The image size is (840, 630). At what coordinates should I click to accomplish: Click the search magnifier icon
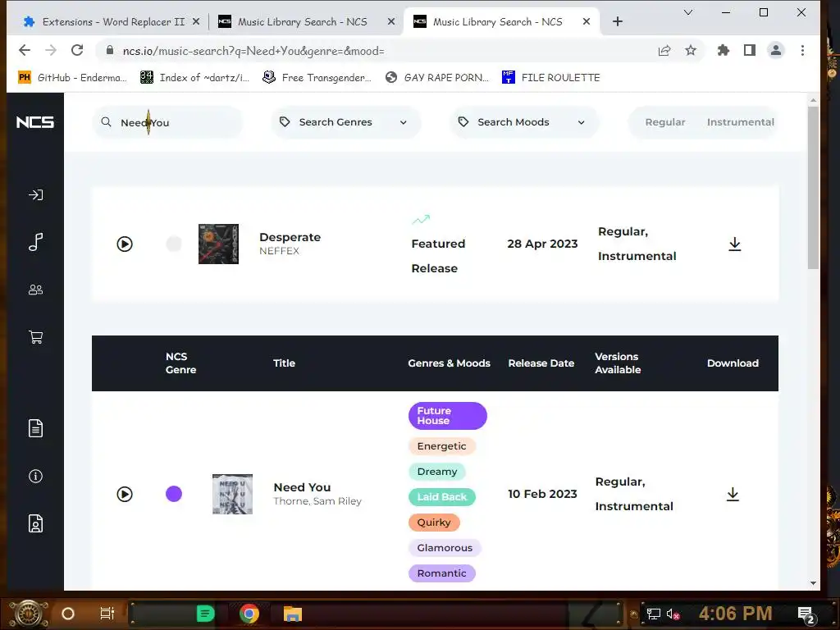(106, 122)
